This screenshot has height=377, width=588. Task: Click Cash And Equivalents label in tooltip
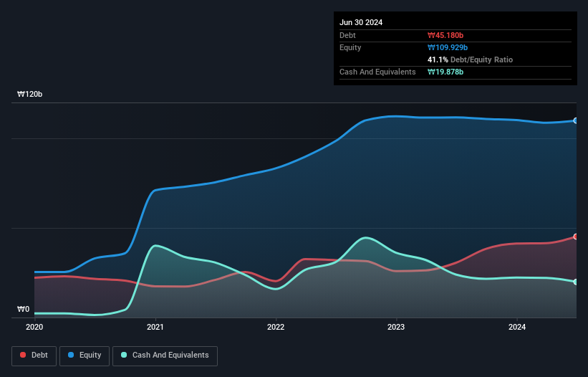pyautogui.click(x=377, y=72)
